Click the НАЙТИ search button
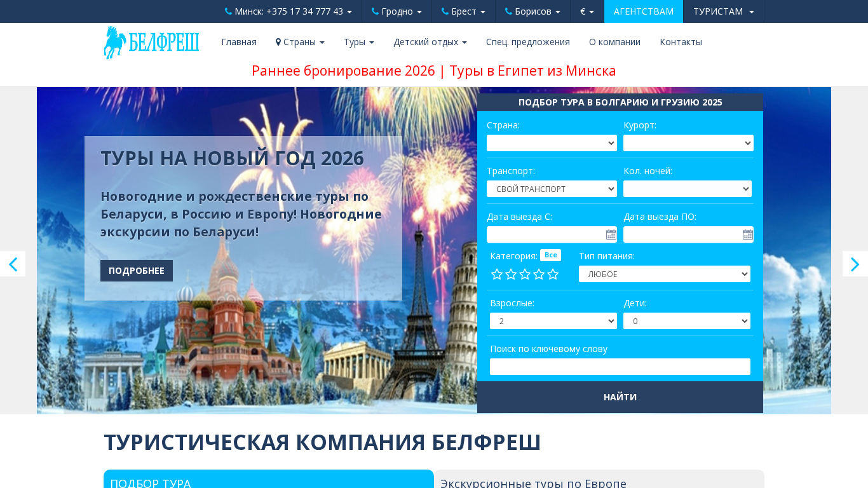 tap(620, 397)
